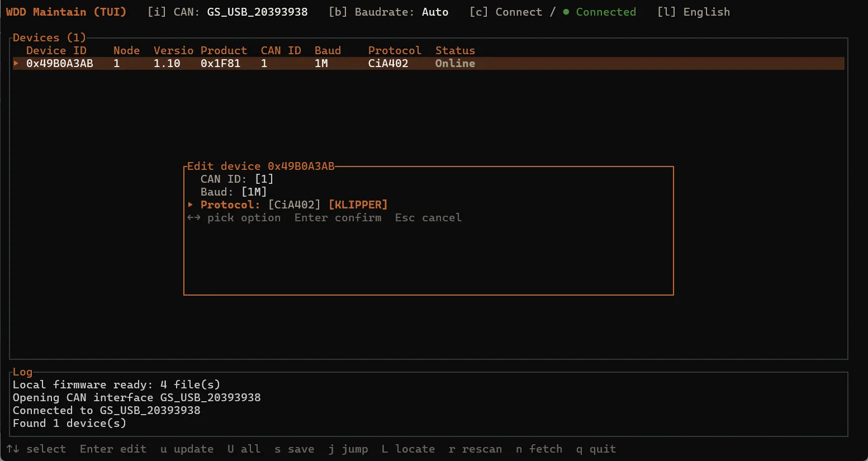Click the Status column header
This screenshot has width=868, height=461.
pos(455,50)
